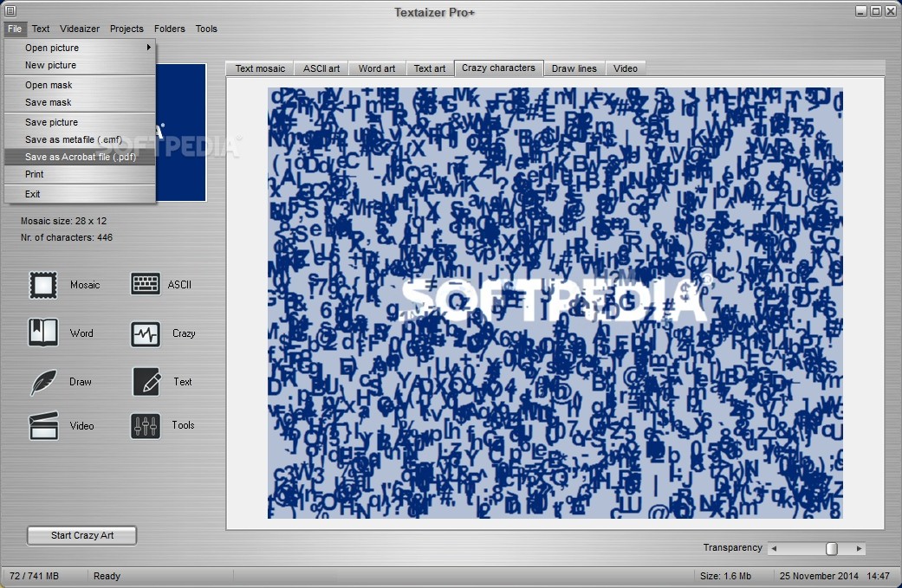Close the Textaizer Pro+ window
902x588 pixels.
[891, 11]
